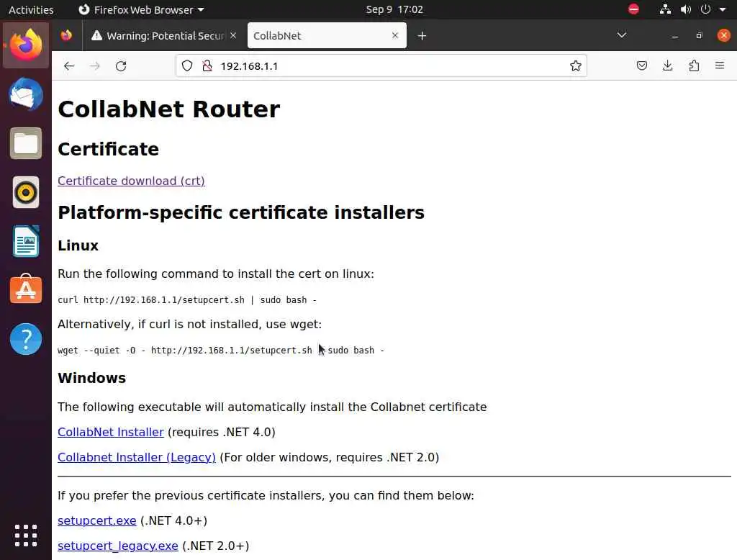Click the Linux section heading
Screen dimensions: 737x560
(x=78, y=246)
